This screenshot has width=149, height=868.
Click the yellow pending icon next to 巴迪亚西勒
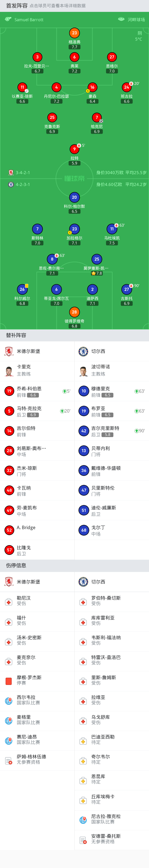[83, 741]
